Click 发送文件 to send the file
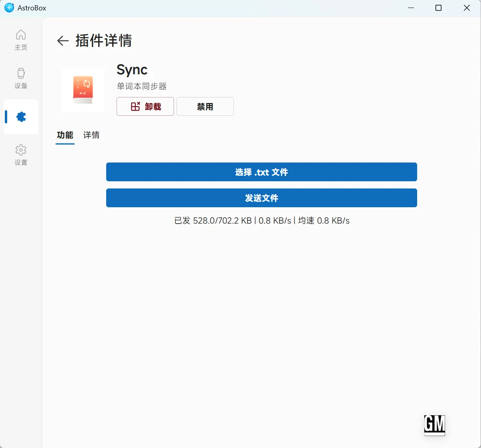 coord(261,198)
